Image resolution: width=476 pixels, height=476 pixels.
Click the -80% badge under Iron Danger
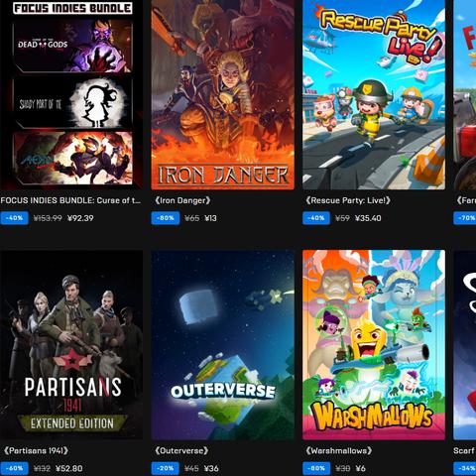[x=166, y=218]
